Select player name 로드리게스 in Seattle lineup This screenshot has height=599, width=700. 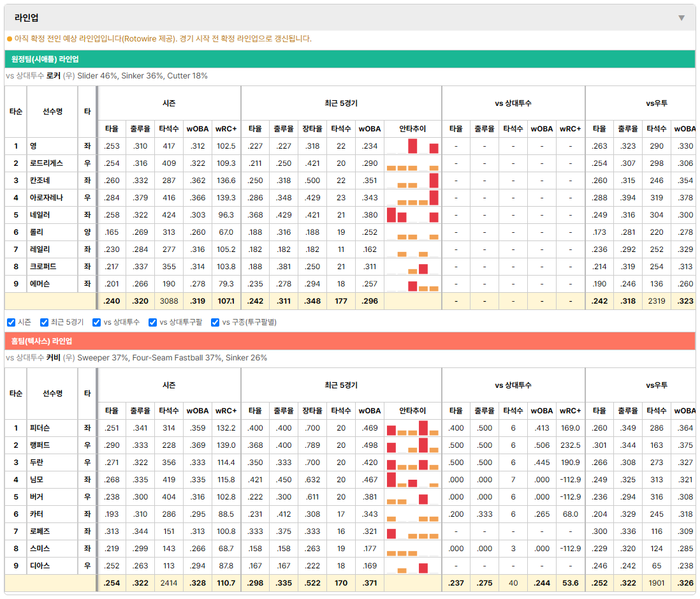pyautogui.click(x=47, y=163)
